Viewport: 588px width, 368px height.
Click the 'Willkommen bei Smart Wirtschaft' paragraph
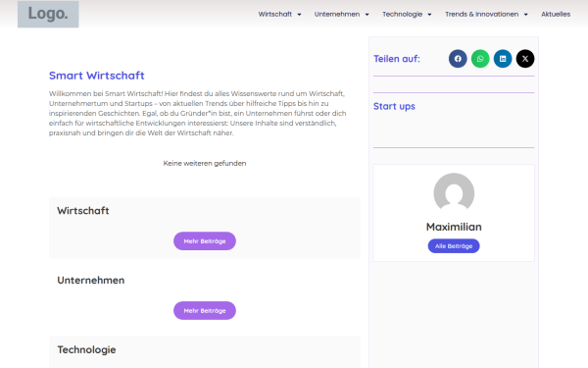pyautogui.click(x=198, y=113)
